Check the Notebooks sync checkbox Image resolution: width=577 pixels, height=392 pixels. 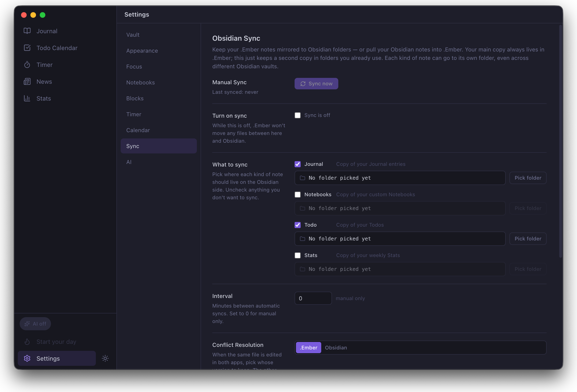(297, 195)
